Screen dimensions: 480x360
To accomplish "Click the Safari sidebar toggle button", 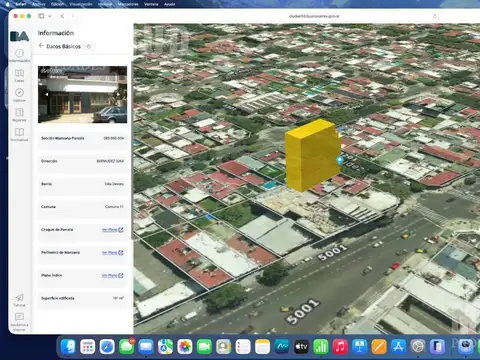I will tap(41, 16).
